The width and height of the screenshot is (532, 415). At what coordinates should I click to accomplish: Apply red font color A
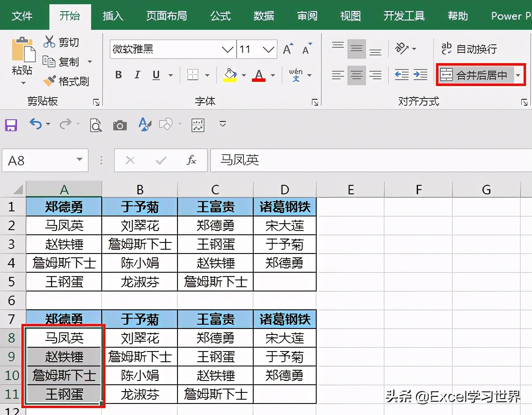259,75
